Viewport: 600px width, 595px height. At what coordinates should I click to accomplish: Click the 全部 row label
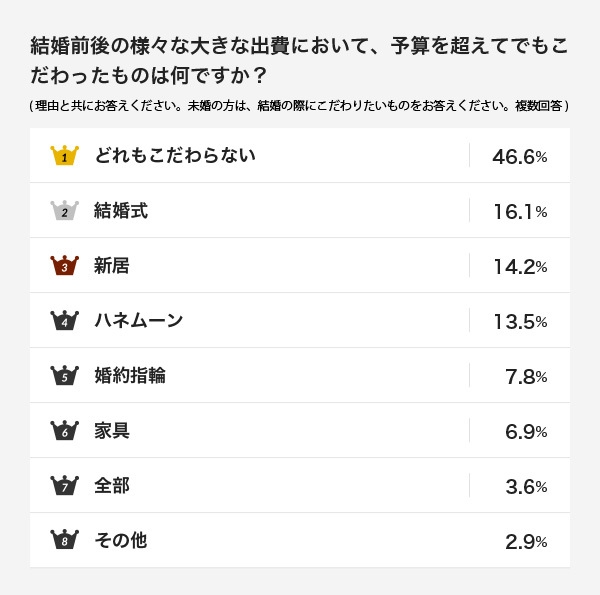(112, 486)
